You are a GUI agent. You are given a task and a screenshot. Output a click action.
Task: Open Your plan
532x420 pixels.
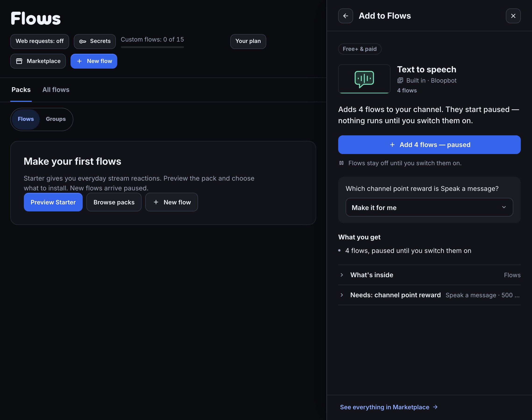tap(248, 41)
